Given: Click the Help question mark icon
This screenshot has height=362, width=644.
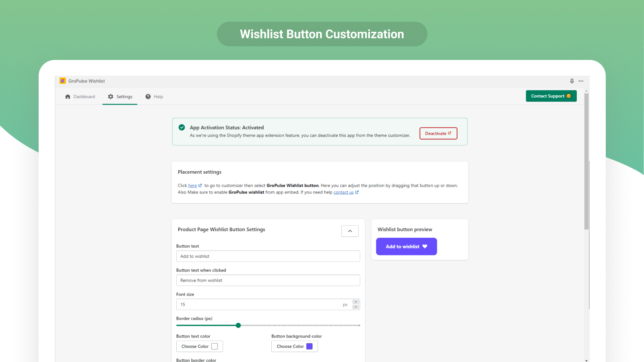Looking at the screenshot, I should pyautogui.click(x=148, y=97).
